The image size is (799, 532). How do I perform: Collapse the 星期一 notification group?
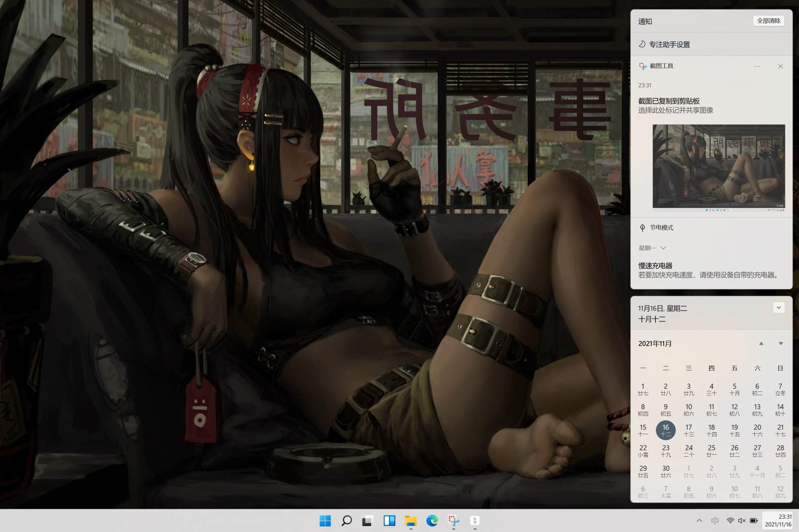[x=653, y=248]
